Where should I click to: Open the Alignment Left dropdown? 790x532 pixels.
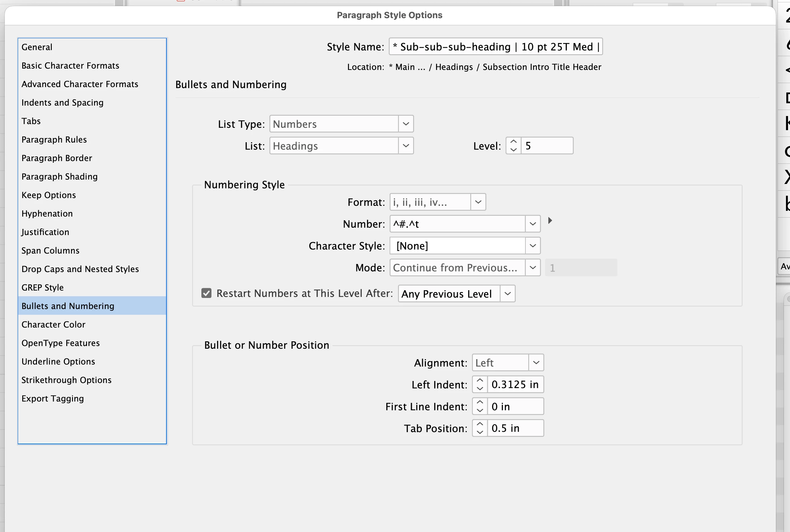tap(507, 363)
